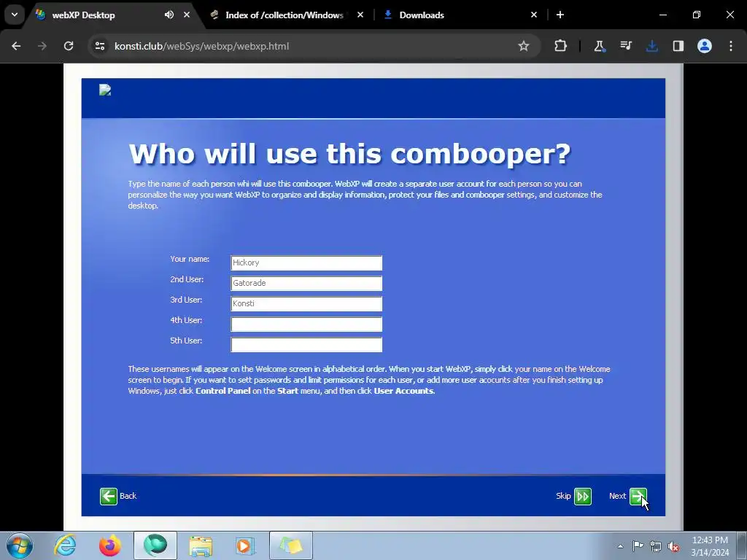The width and height of the screenshot is (747, 560).
Task: Click the green Next arrow icon
Action: tap(638, 496)
